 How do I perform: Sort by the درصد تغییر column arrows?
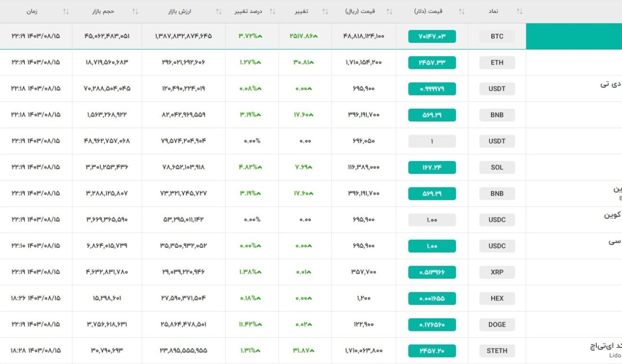272,11
